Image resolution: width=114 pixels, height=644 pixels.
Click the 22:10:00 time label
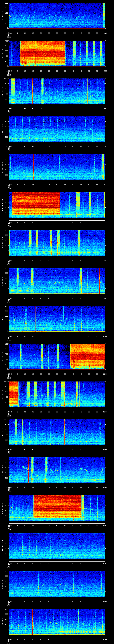pos(9,374)
